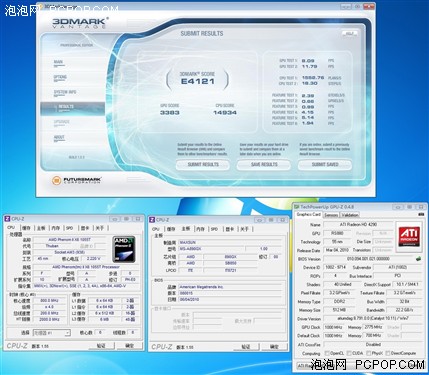This screenshot has height=375, width=429.
Task: Open the SPD tab in middle CPU-Z window
Action: click(214, 229)
